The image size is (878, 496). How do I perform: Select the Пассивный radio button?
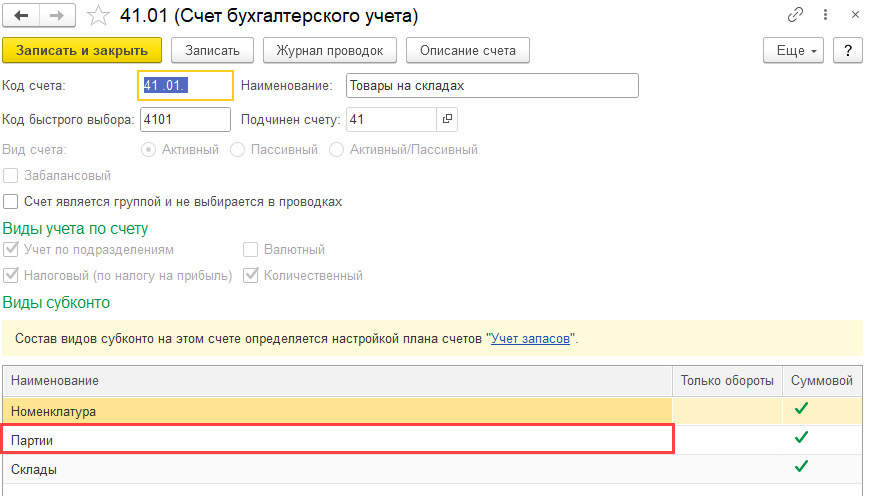pyautogui.click(x=238, y=149)
